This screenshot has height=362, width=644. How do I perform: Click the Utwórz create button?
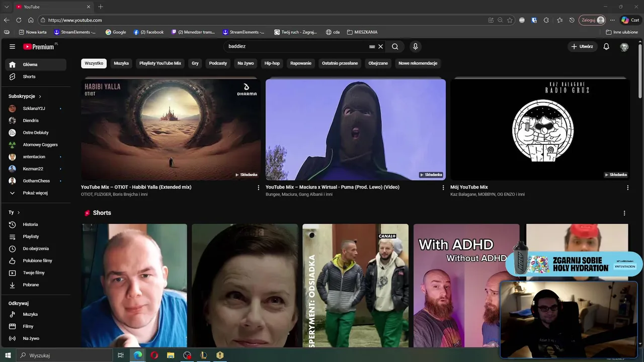click(582, 46)
